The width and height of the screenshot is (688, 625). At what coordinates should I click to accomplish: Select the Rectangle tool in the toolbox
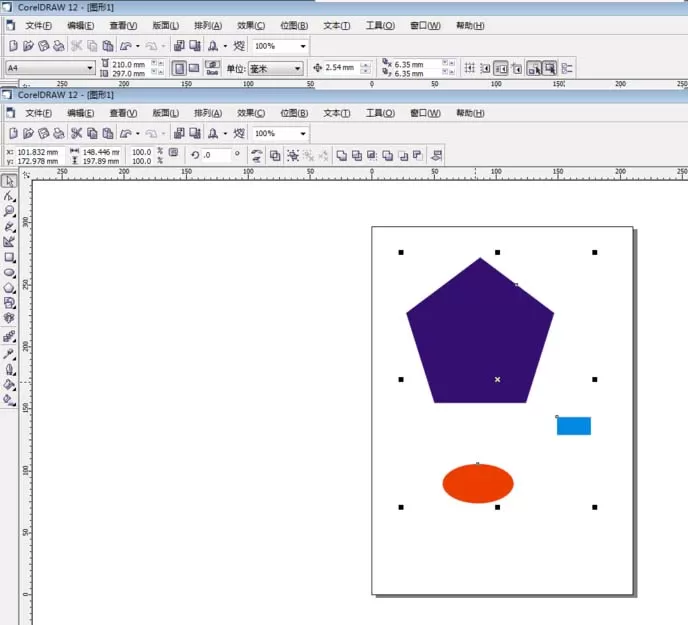click(x=9, y=257)
